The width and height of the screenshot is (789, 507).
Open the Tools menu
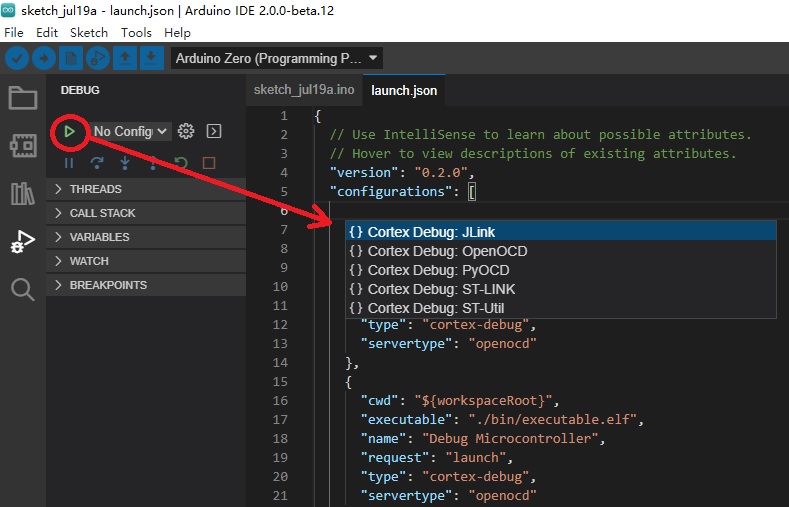[136, 33]
